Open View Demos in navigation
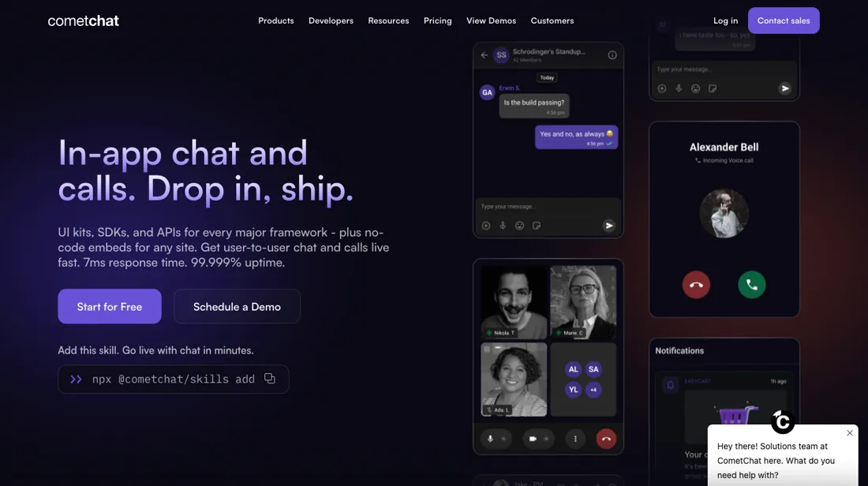 tap(491, 21)
